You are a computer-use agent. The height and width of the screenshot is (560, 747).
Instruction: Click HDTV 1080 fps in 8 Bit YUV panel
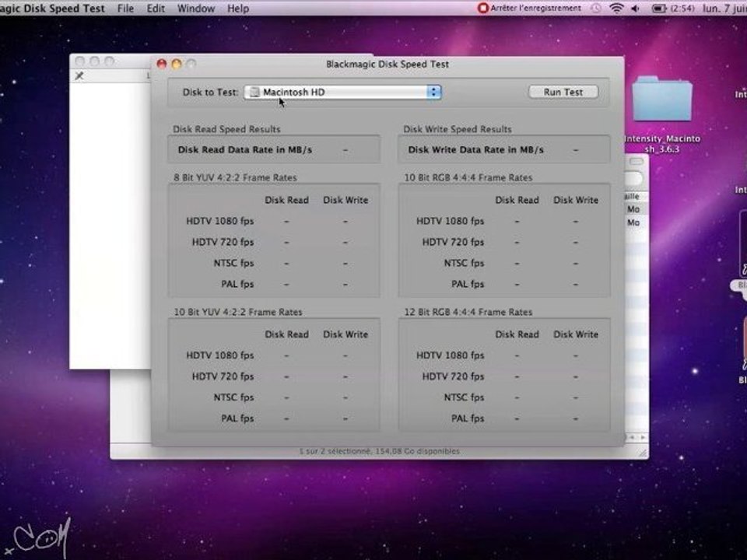[219, 221]
